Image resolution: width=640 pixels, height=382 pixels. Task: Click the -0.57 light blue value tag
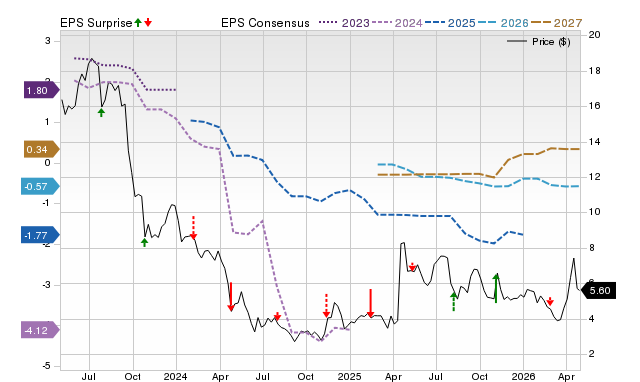coord(40,187)
